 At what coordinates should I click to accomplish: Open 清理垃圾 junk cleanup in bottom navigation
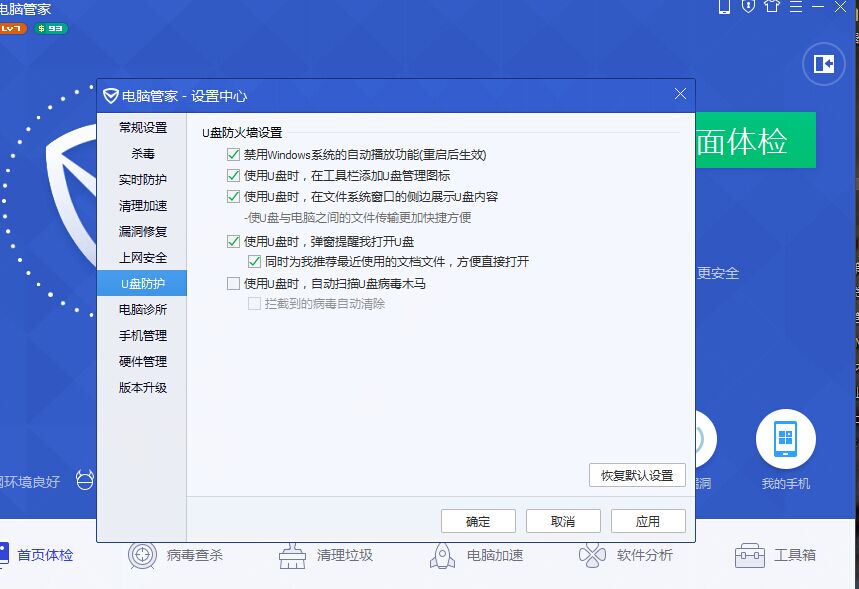pyautogui.click(x=325, y=555)
